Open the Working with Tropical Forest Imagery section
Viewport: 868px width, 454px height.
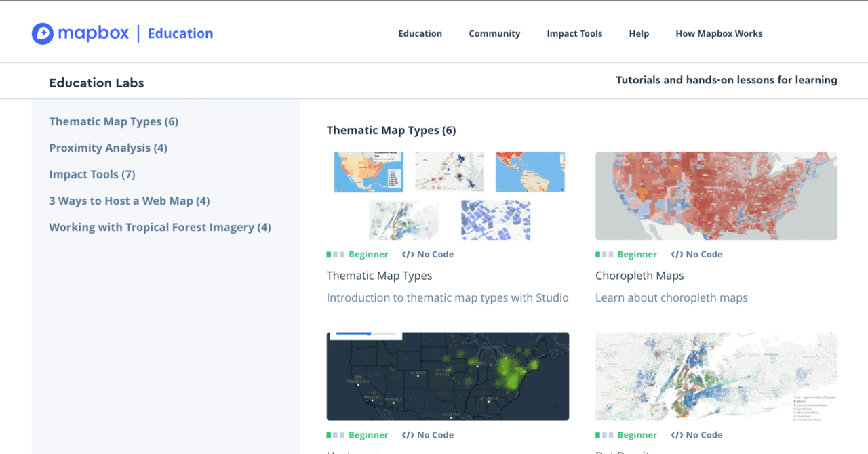[159, 227]
